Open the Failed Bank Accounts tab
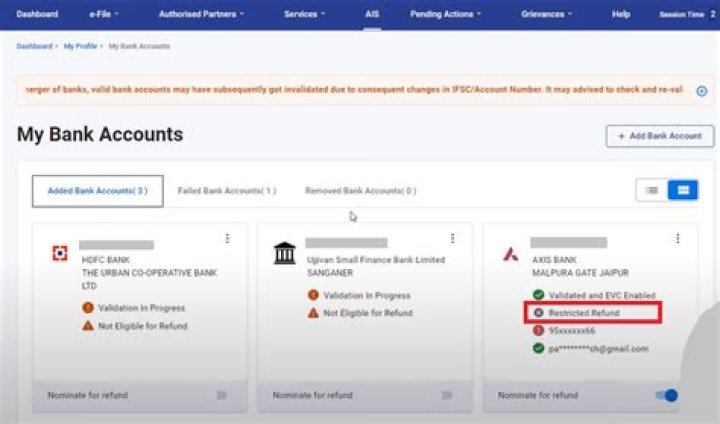 coord(227,190)
